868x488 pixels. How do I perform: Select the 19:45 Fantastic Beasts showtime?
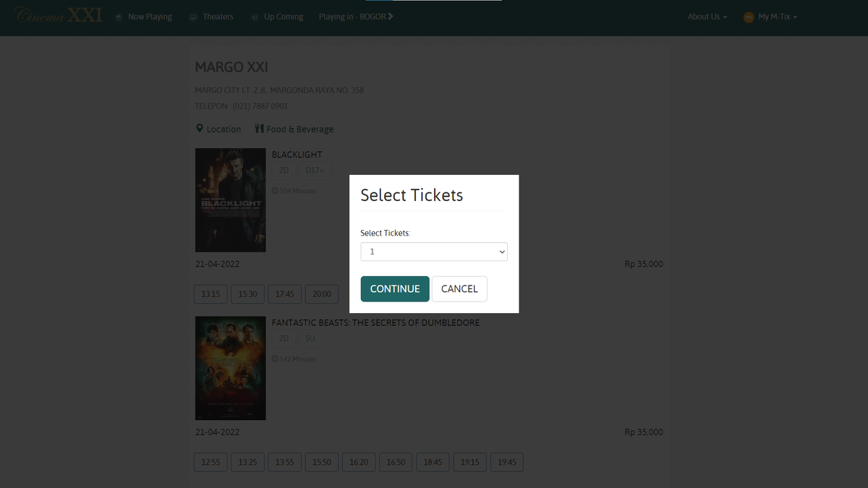click(x=507, y=462)
